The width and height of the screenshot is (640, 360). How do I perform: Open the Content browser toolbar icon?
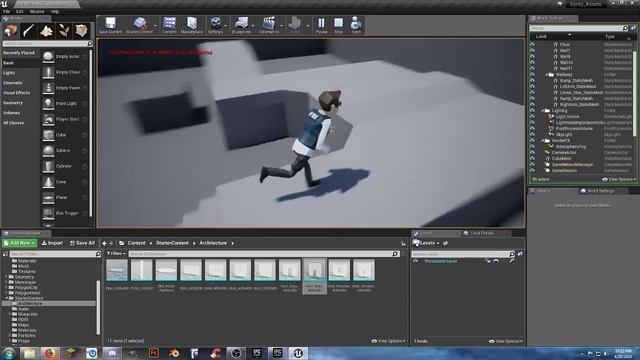click(x=169, y=25)
